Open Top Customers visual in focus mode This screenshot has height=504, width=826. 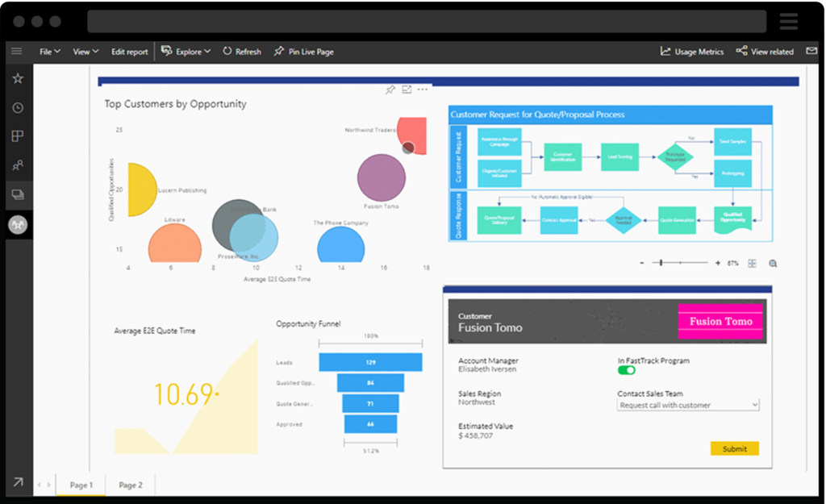(407, 90)
